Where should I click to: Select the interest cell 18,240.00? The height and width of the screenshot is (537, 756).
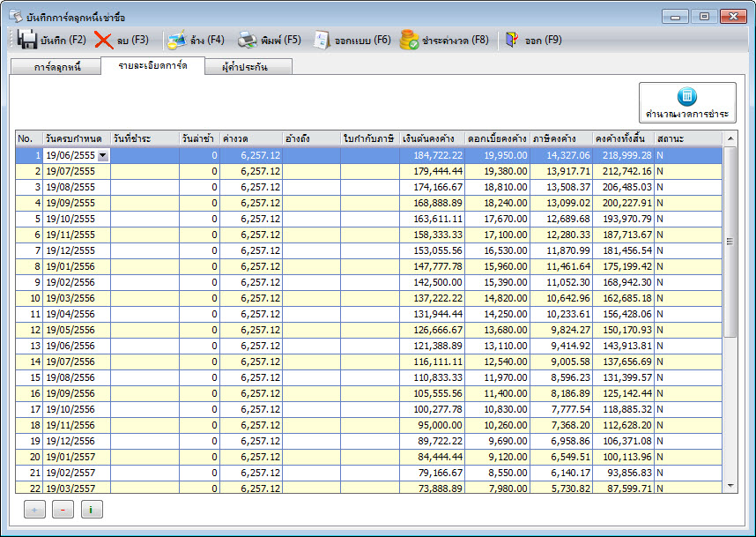[498, 203]
